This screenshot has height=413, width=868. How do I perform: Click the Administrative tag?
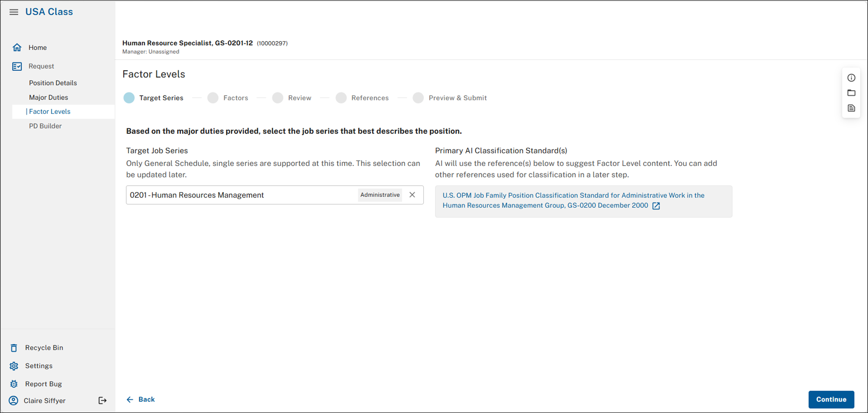click(380, 195)
